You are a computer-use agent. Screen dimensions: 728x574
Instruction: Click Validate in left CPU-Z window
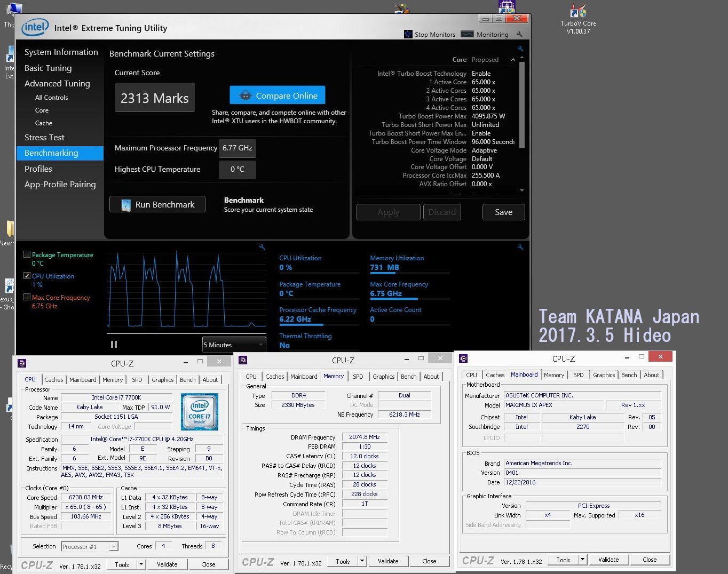(x=167, y=564)
